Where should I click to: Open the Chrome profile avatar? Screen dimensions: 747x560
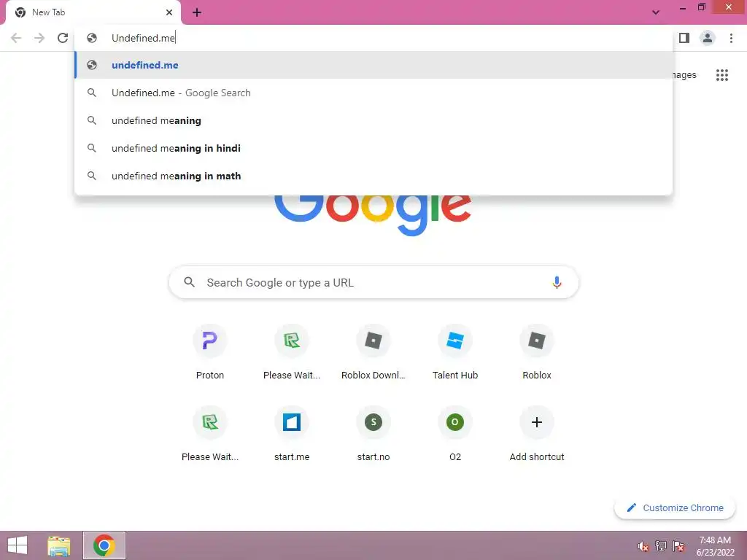coord(708,38)
